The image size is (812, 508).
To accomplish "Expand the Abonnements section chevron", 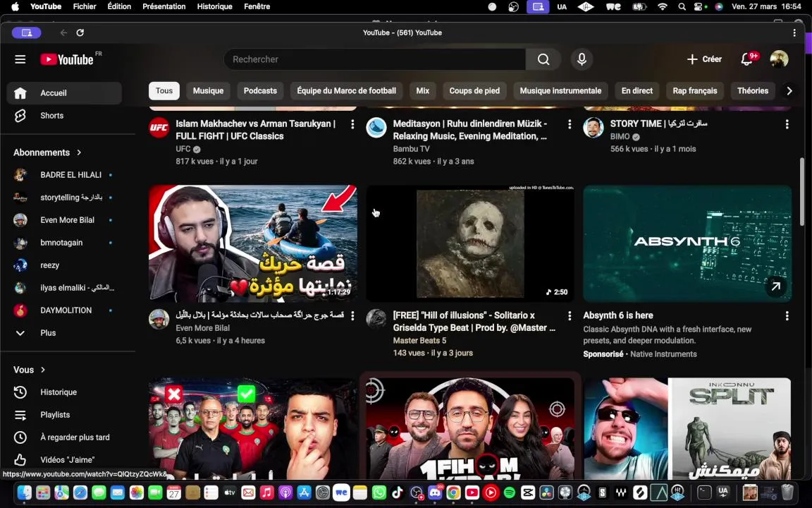I will coord(79,152).
